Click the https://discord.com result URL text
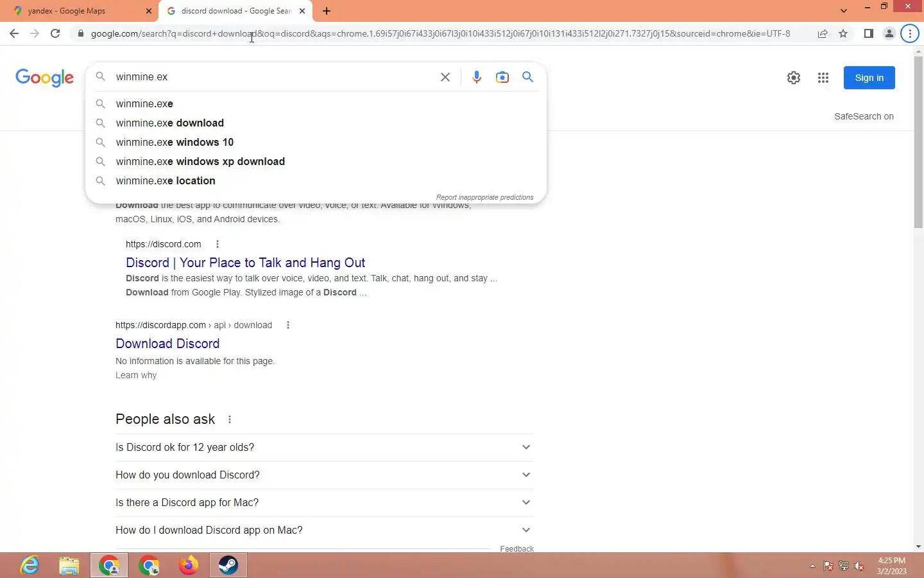The height and width of the screenshot is (578, 924). 164,244
